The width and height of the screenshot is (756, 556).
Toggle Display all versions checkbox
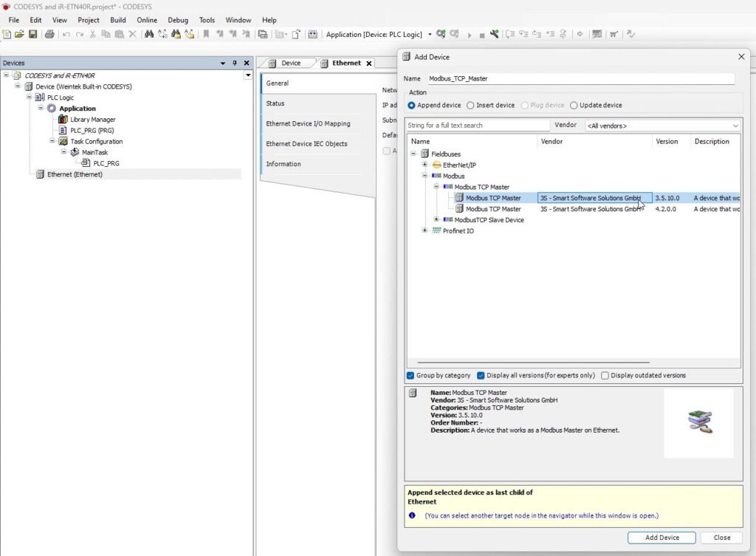[x=481, y=375]
